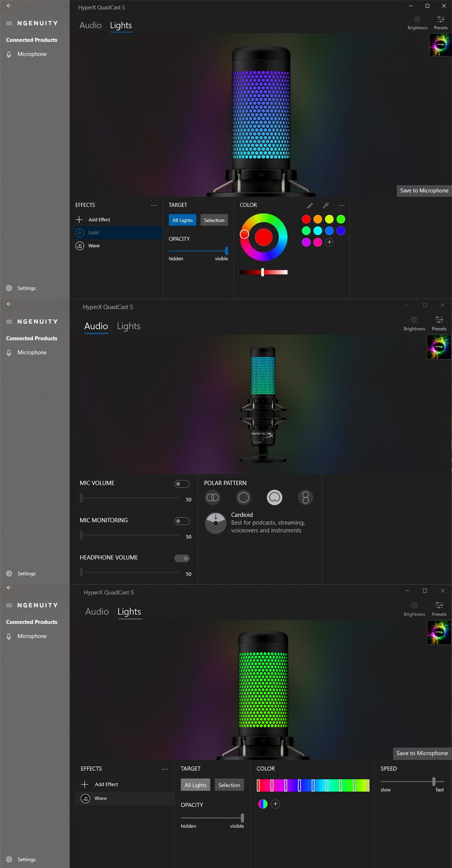Select the omnidirectional single-circle polar pattern
Viewport: 452px width, 868px height.
tap(244, 497)
